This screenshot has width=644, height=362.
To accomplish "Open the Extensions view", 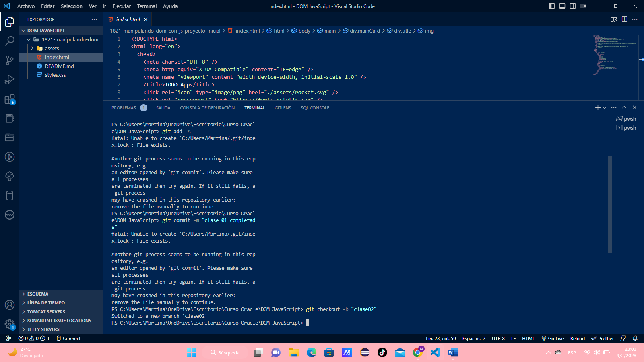I will (10, 99).
